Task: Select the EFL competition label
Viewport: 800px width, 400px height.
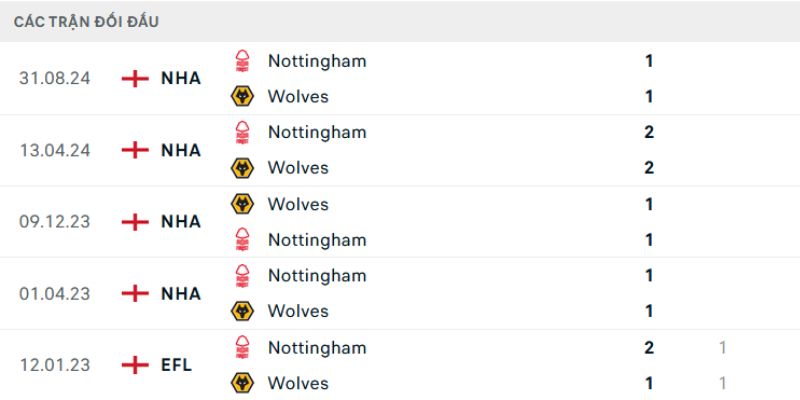Action: pyautogui.click(x=176, y=365)
